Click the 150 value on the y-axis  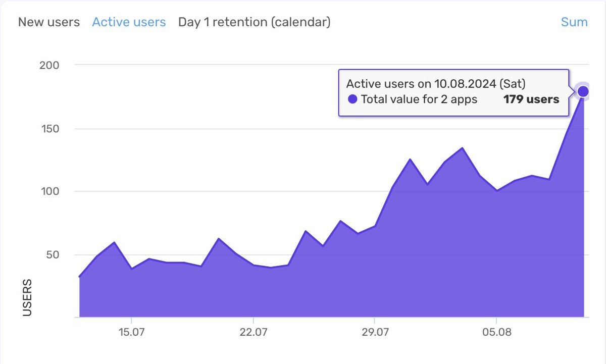tap(49, 129)
